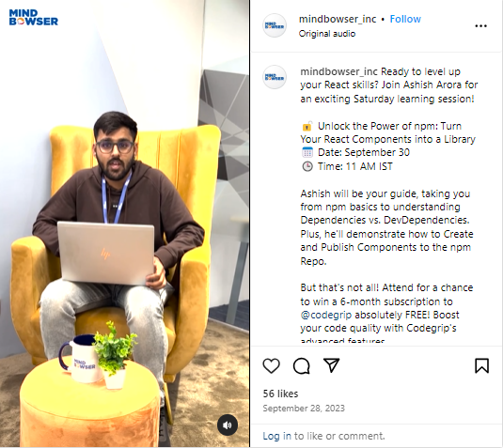The height and width of the screenshot is (448, 503).
Task: Open the mindbowser_inc profile from the header username
Action: (338, 19)
